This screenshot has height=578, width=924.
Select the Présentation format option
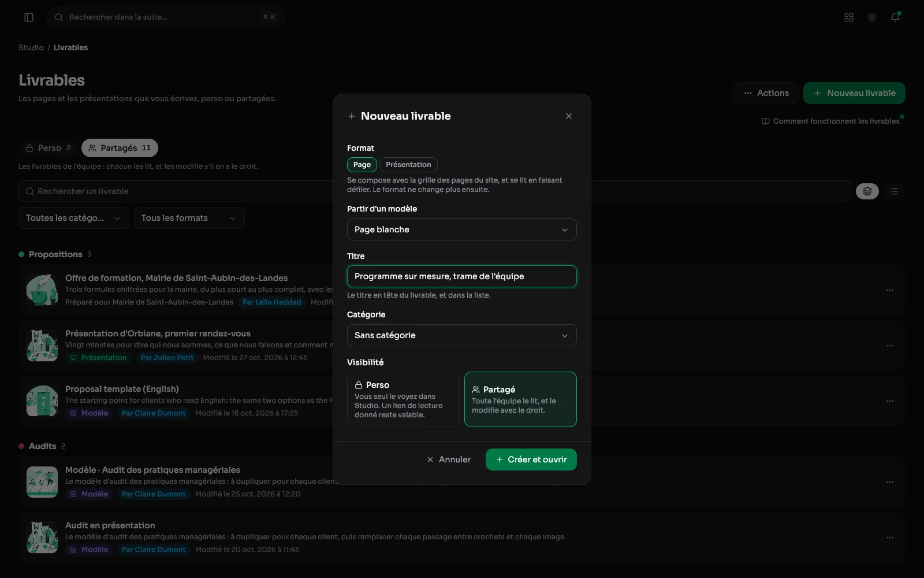408,165
